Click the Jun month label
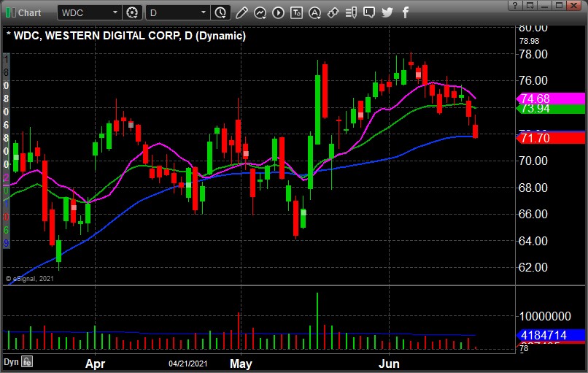This screenshot has height=373, width=588. [x=389, y=364]
